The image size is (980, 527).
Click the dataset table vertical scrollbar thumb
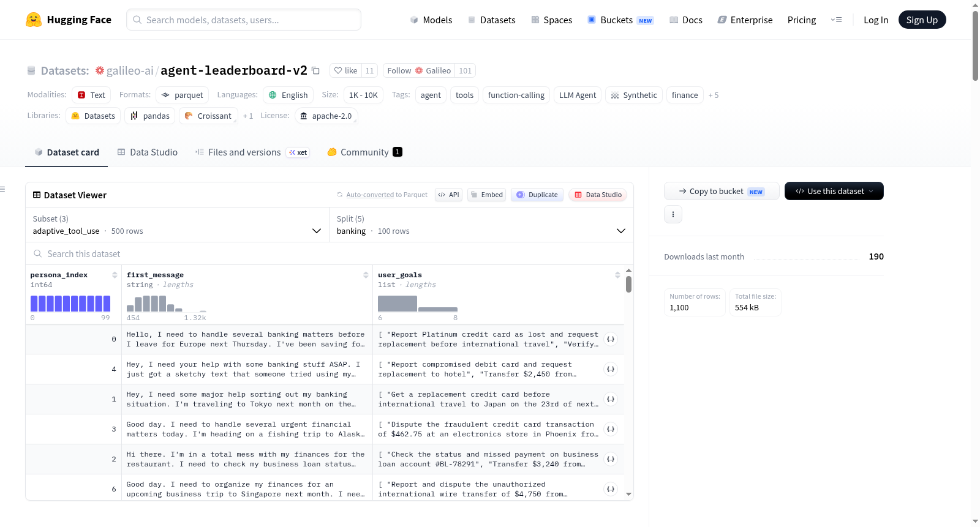tap(628, 284)
